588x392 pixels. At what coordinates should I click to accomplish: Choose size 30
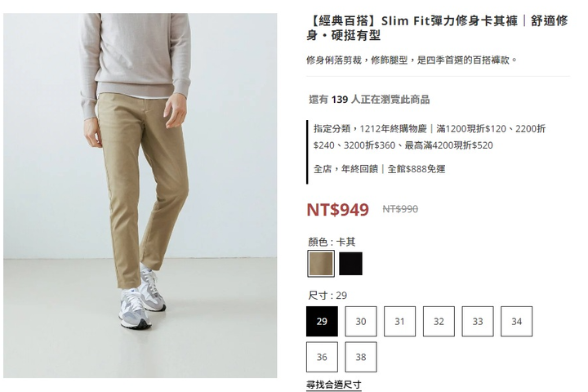pos(361,322)
